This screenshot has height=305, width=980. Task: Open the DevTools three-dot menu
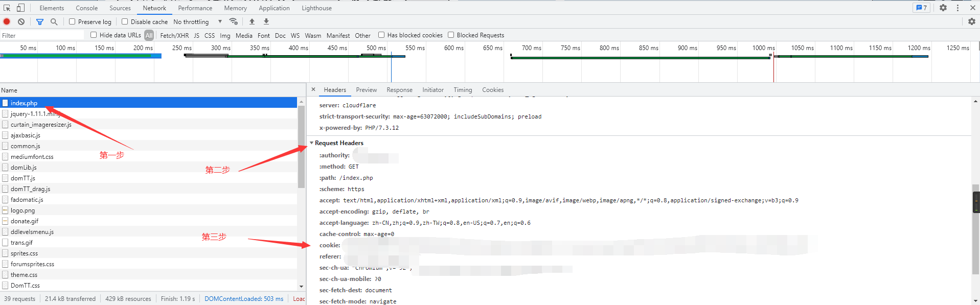pyautogui.click(x=958, y=8)
